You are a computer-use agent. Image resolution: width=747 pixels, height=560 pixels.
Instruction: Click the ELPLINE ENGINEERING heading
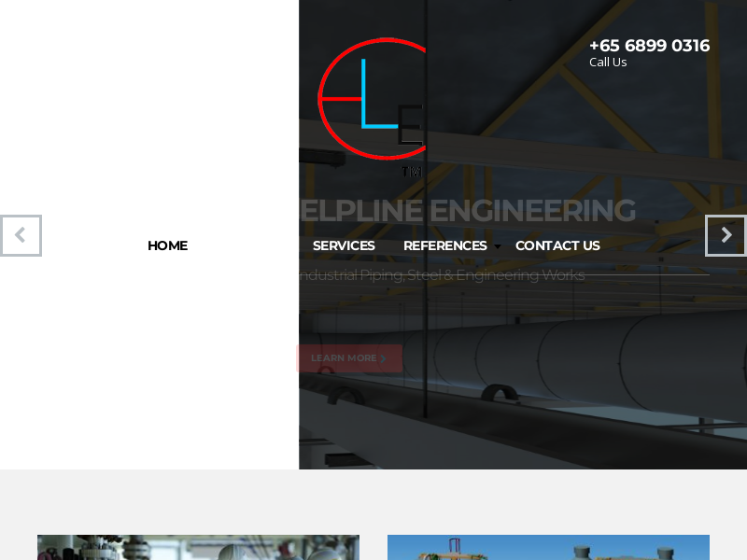(x=467, y=211)
